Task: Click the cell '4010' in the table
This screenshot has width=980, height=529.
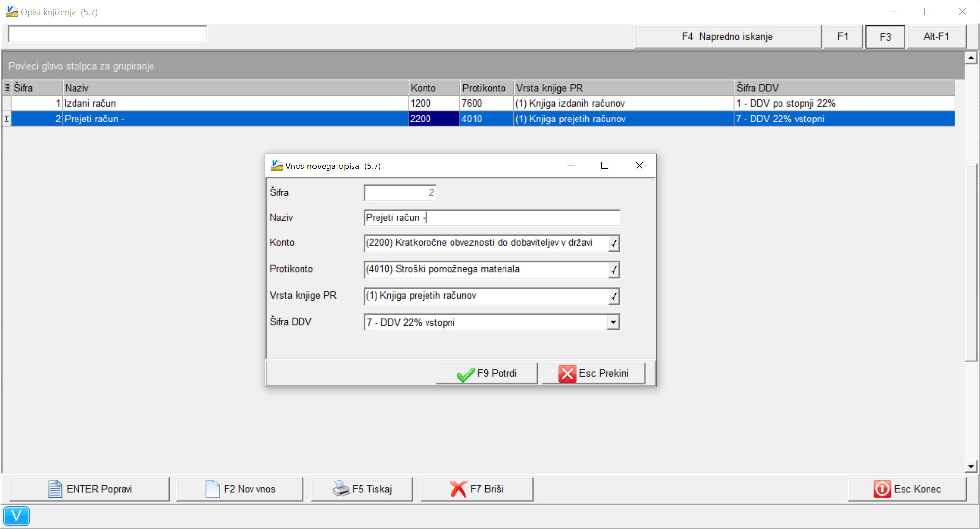Action: pos(487,119)
